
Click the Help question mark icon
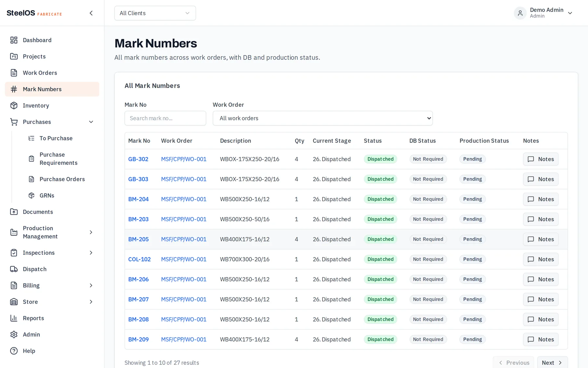click(14, 351)
